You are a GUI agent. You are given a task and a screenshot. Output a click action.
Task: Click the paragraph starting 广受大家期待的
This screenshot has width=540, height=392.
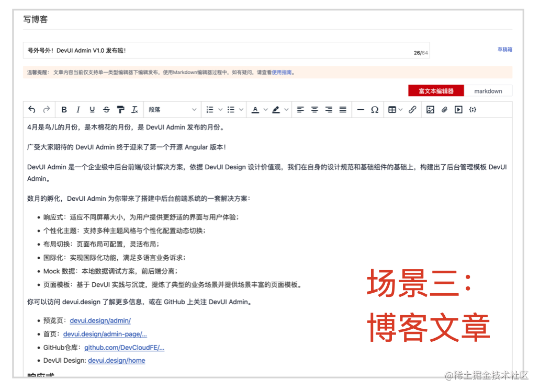click(x=127, y=147)
